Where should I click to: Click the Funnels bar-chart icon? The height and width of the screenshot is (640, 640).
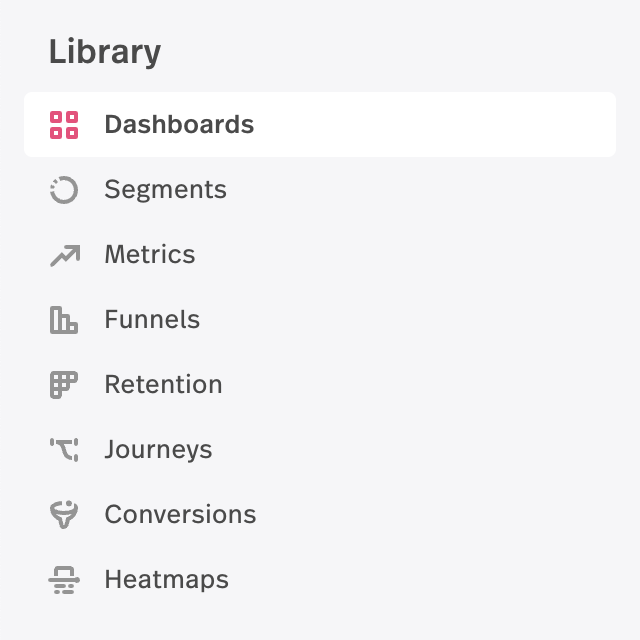point(64,320)
